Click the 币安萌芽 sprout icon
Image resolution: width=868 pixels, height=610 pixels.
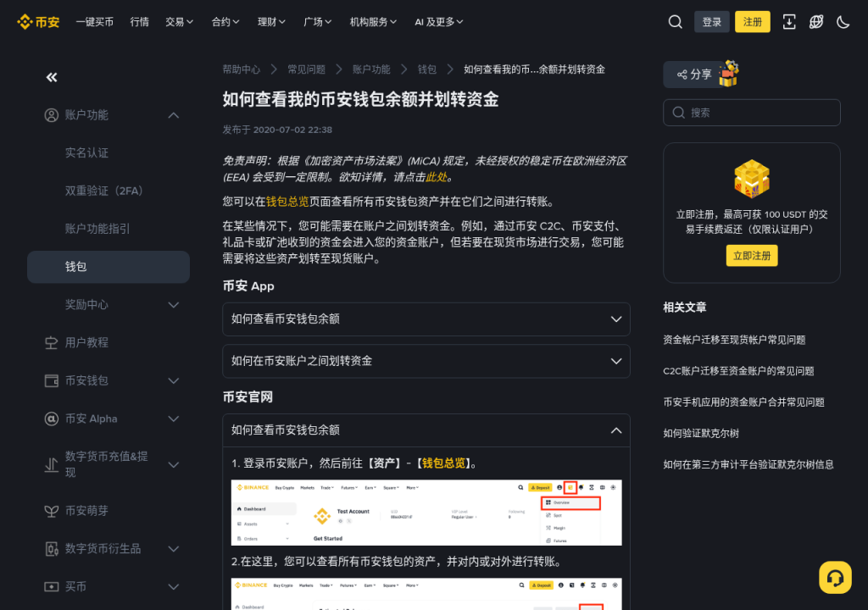point(52,511)
